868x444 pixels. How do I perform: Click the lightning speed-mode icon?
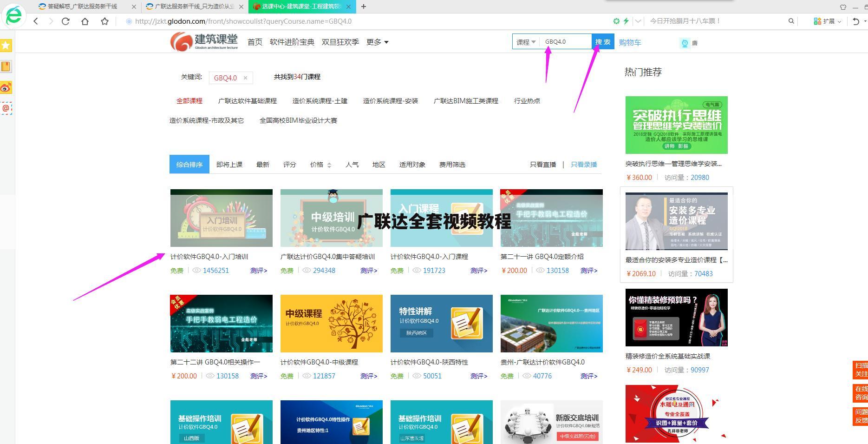coord(626,21)
